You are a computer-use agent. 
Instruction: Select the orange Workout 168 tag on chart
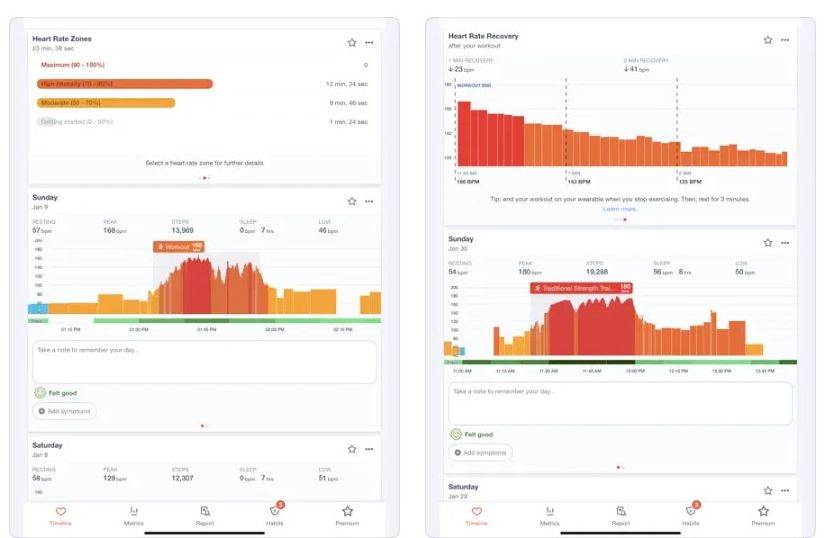point(179,246)
